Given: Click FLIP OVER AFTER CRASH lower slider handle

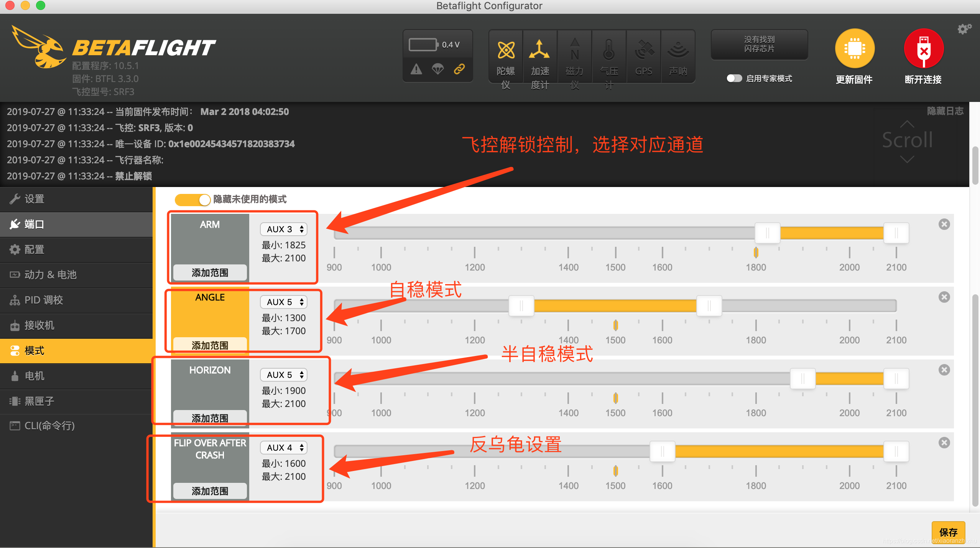Looking at the screenshot, I should click(x=662, y=451).
